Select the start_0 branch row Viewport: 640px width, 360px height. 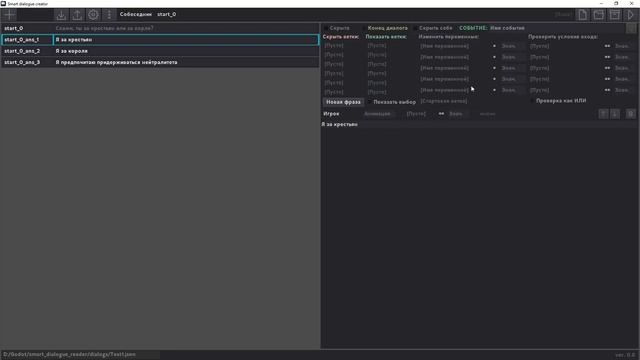[160, 28]
